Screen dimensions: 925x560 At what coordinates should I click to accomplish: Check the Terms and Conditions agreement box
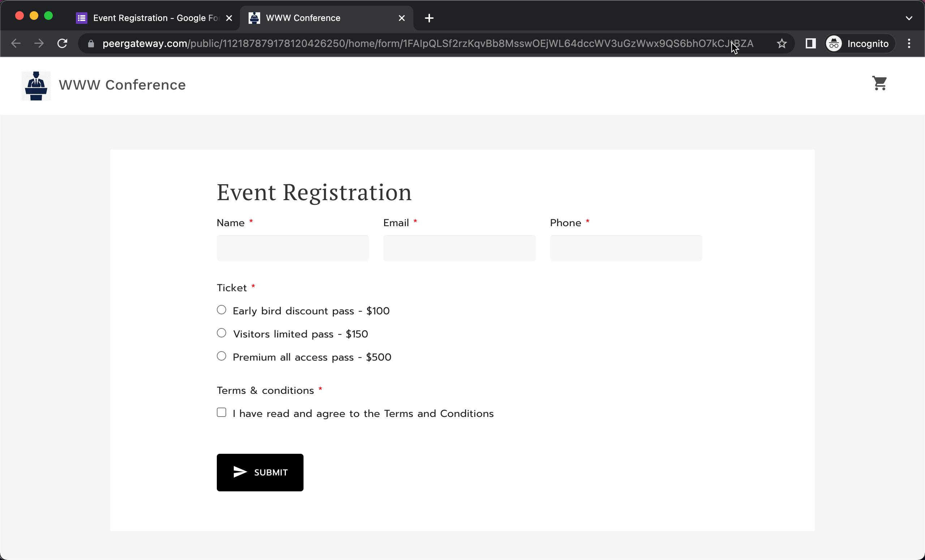tap(221, 412)
